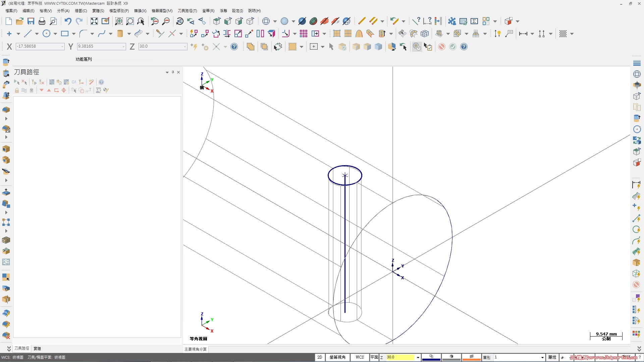Open the analyze entity properties tool

pos(416,21)
